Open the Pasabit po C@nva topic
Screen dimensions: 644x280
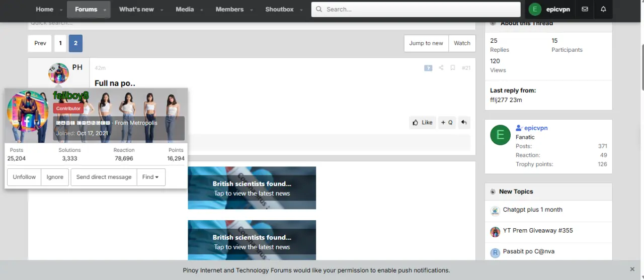[529, 251]
